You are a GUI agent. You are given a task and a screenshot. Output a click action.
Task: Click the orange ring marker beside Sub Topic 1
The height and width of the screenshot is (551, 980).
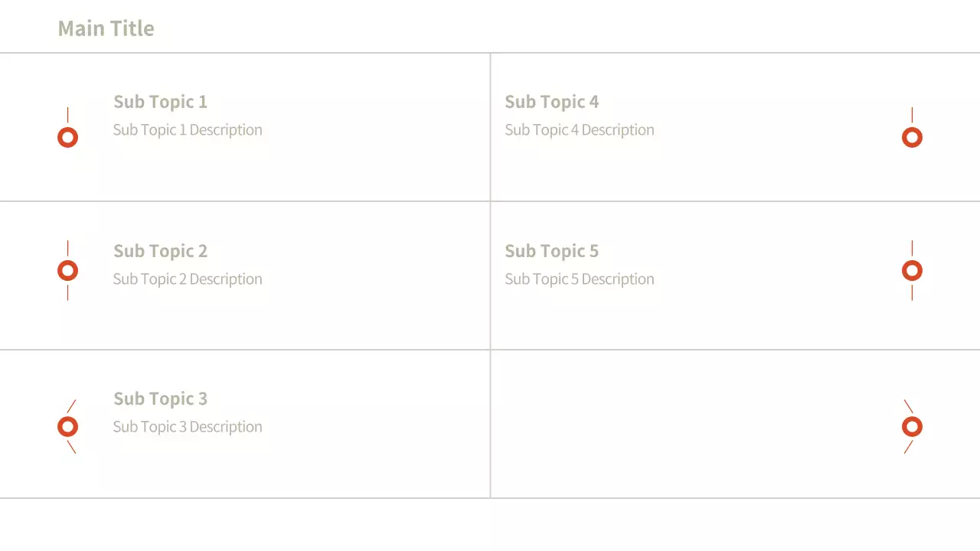click(x=67, y=138)
